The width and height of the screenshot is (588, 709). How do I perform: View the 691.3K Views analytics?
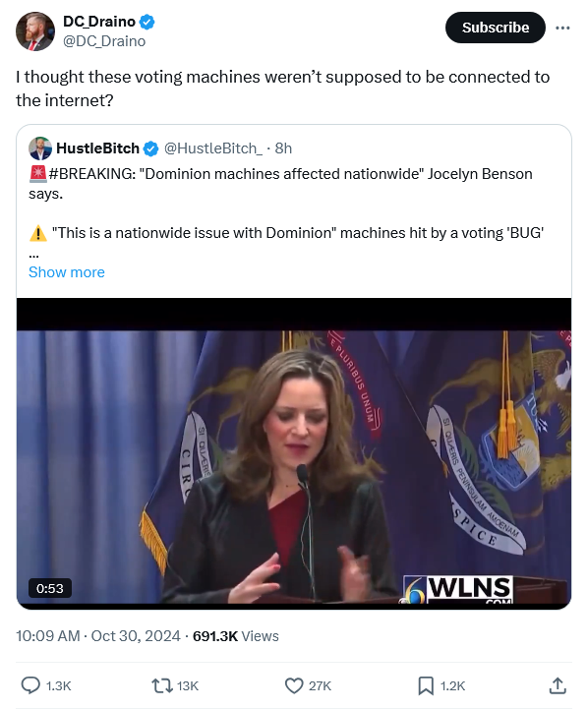pyautogui.click(x=235, y=636)
